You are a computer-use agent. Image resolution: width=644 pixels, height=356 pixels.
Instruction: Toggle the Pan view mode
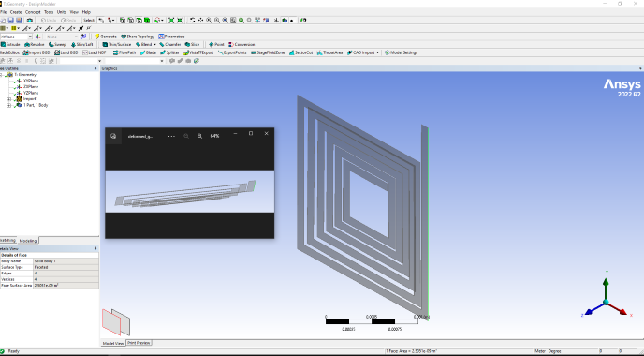pyautogui.click(x=200, y=21)
